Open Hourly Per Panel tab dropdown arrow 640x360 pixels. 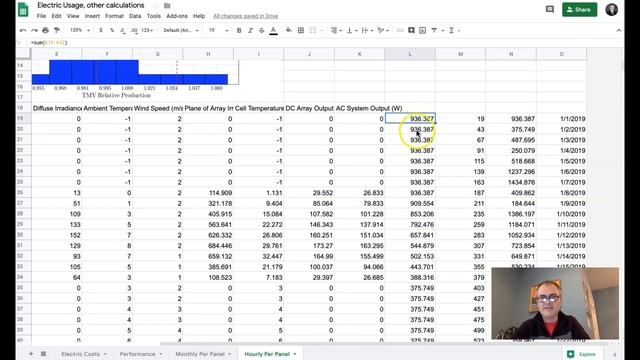tap(295, 354)
